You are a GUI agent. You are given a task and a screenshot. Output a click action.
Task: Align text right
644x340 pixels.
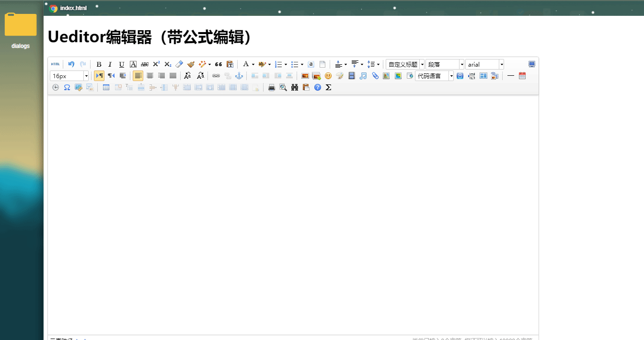tap(161, 76)
